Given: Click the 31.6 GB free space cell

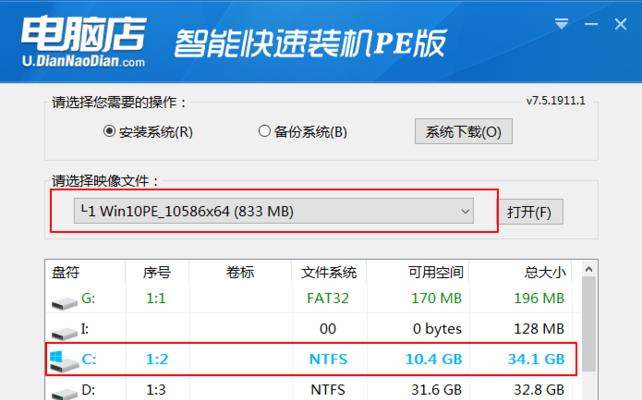Looking at the screenshot, I should [x=436, y=390].
